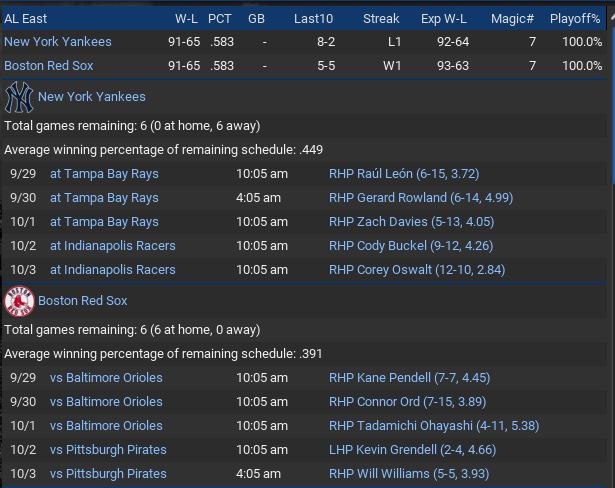Open at Indianapolis Racers 10/2 game link
The width and height of the screenshot is (615, 488).
pos(112,246)
